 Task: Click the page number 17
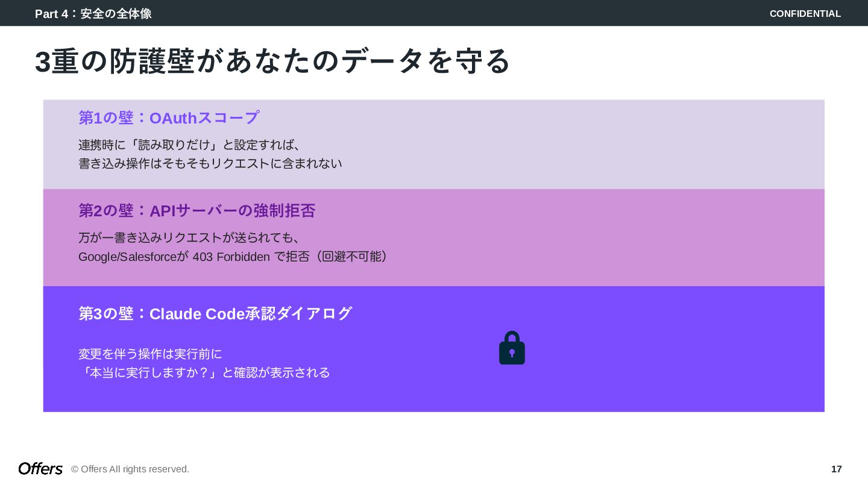[837, 469]
